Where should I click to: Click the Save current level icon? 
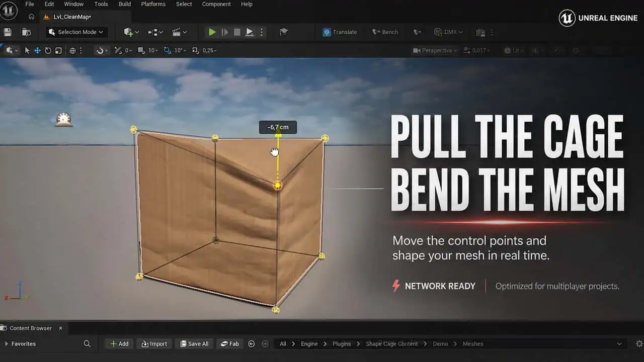pyautogui.click(x=8, y=32)
